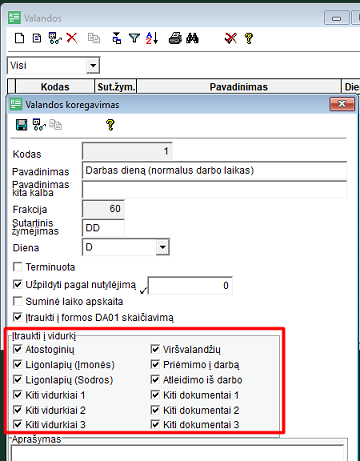Click the binoculars search icon
The height and width of the screenshot is (461, 360).
(192, 38)
